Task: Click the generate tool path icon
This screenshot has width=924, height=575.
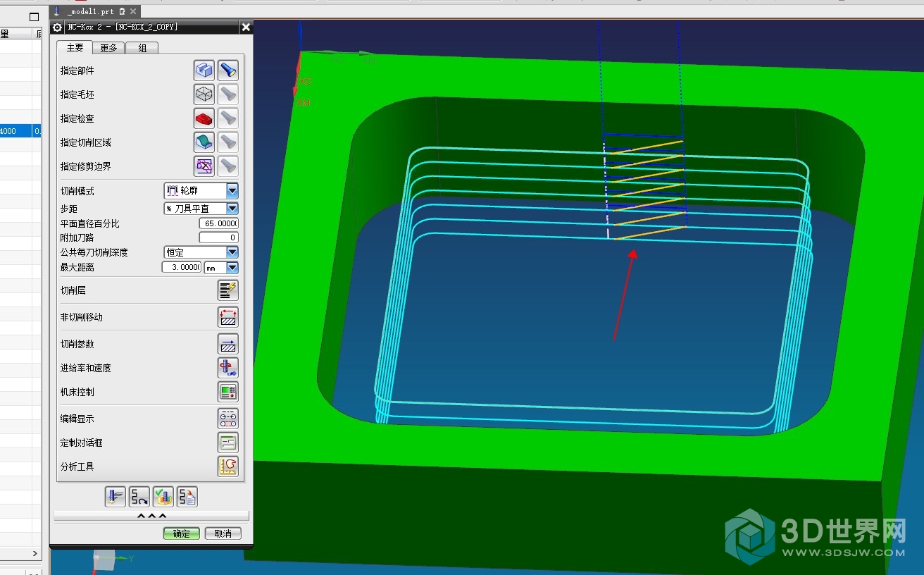Action: point(115,497)
